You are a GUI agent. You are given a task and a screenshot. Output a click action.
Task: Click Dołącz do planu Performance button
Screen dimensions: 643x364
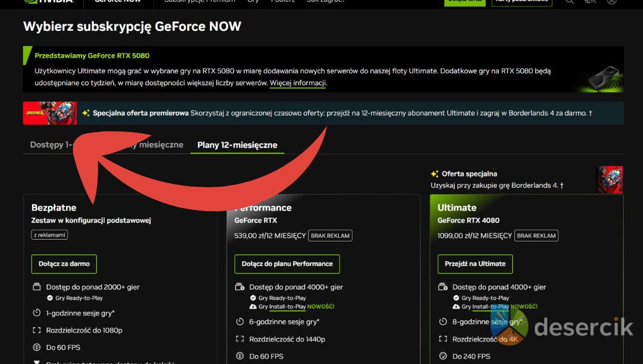pos(287,264)
